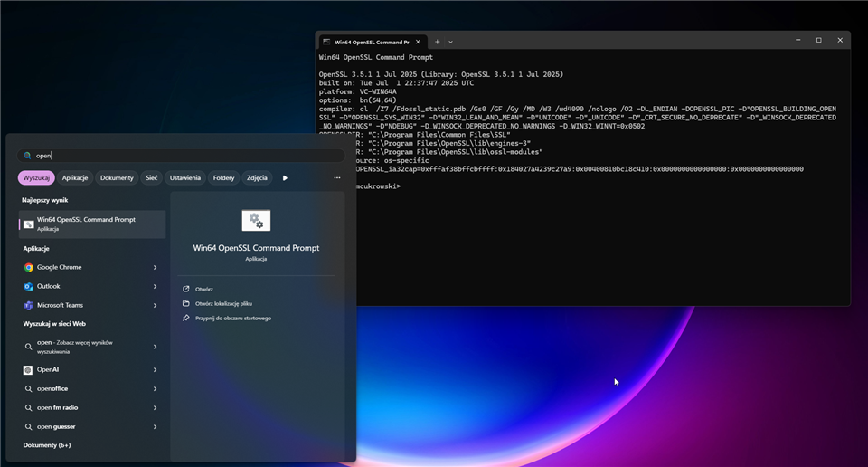Expand the 'open' web search chevron
This screenshot has height=467, width=868.
click(x=155, y=347)
